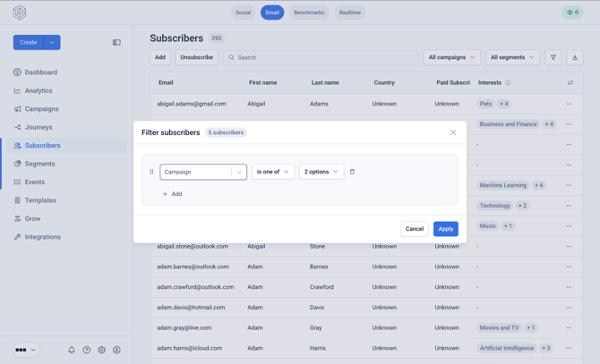
Task: Open the '2 options' value dropdown
Action: pos(321,172)
